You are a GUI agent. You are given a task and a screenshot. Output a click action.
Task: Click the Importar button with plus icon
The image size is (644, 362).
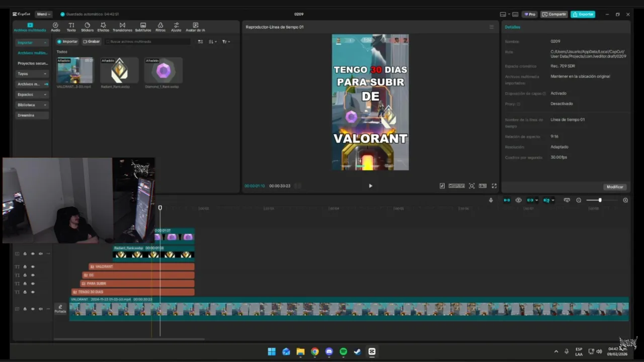67,42
